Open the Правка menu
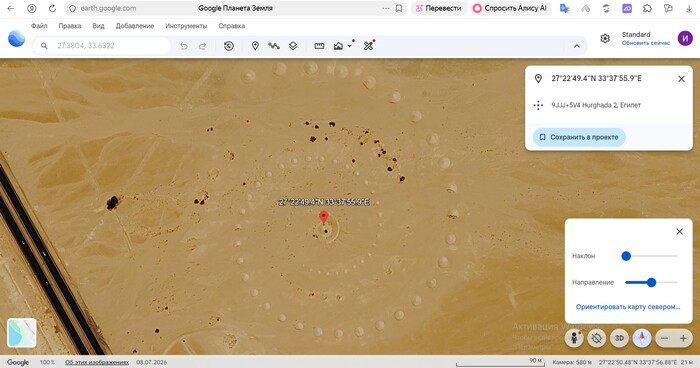This screenshot has height=368, width=700. [70, 26]
